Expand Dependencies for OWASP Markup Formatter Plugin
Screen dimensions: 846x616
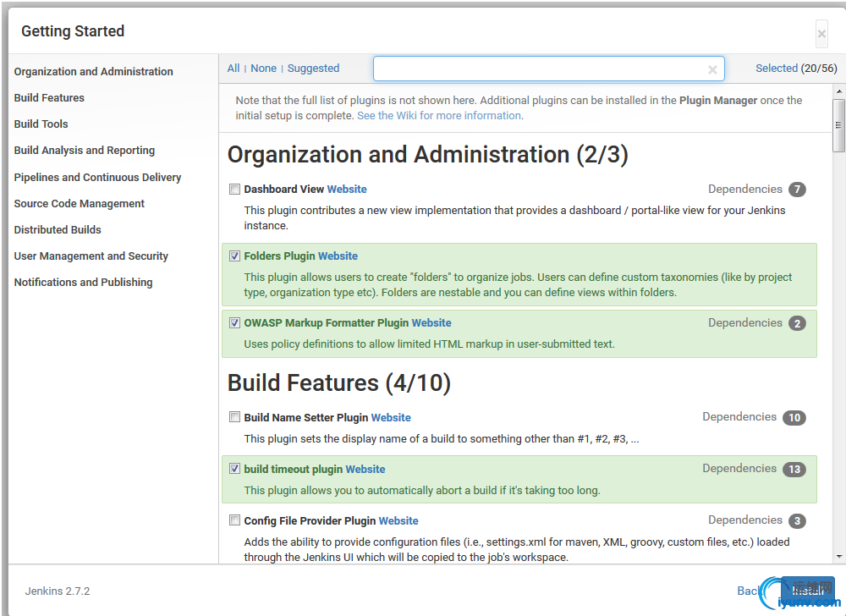coord(756,323)
